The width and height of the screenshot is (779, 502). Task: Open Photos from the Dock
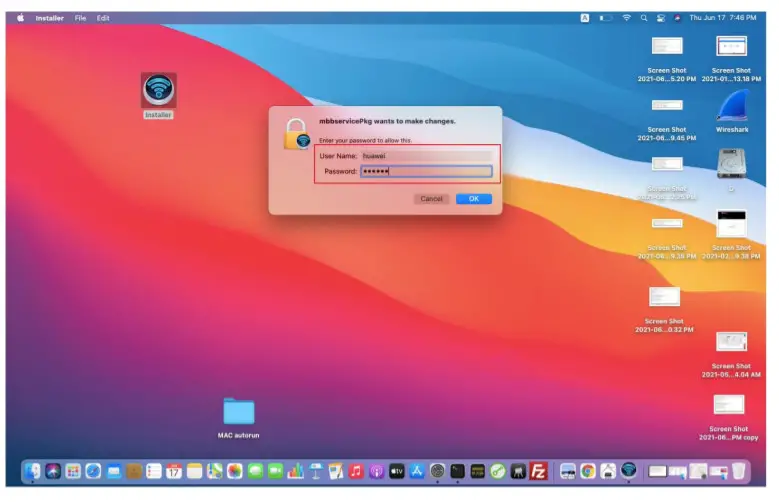[234, 471]
